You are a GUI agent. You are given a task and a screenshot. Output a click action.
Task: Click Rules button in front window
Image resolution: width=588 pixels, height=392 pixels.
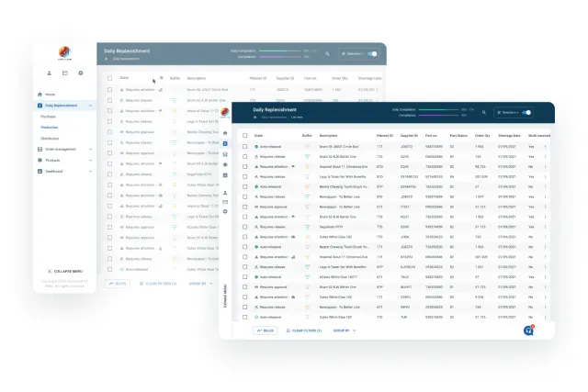(266, 330)
